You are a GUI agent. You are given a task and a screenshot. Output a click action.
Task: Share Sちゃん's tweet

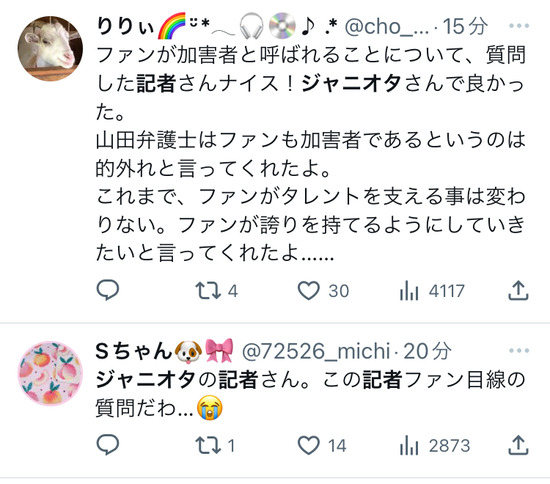[518, 445]
